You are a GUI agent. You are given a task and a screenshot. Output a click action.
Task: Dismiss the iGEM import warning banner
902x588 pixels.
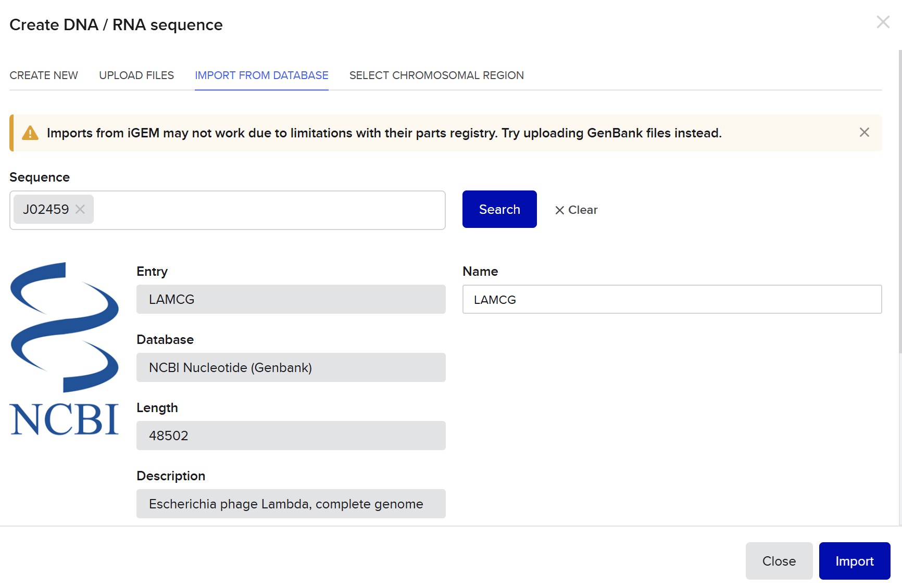(x=864, y=133)
